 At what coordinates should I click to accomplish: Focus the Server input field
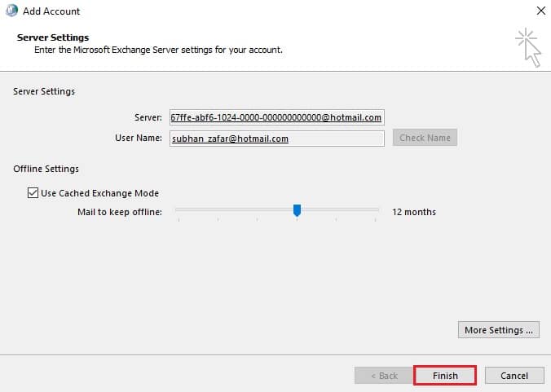point(276,117)
